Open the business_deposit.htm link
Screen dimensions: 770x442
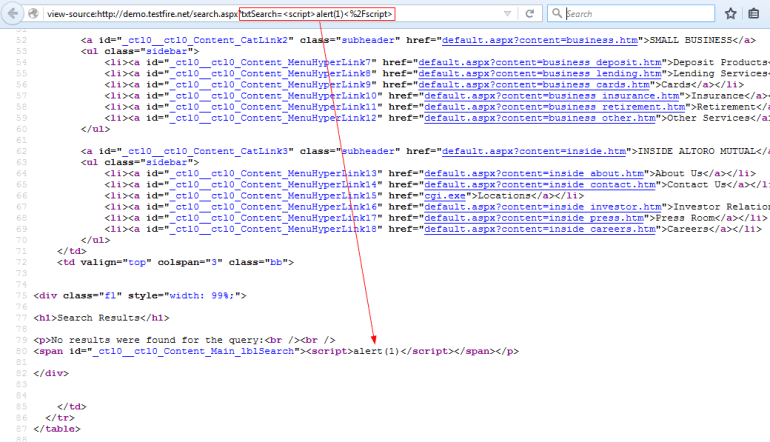pos(541,62)
